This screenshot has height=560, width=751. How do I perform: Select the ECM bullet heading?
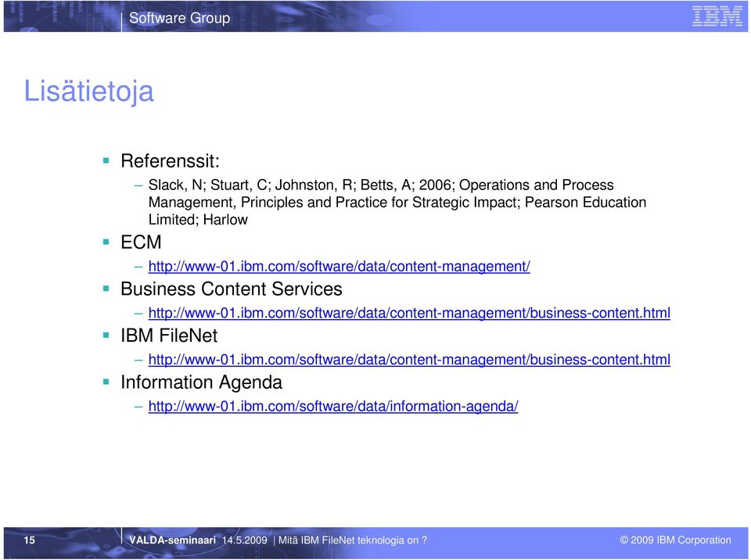141,242
